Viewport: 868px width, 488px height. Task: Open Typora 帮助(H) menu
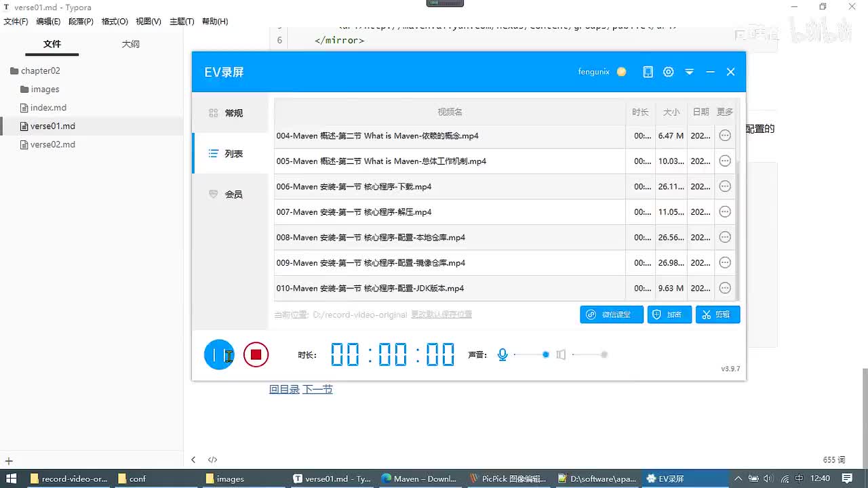pyautogui.click(x=215, y=22)
